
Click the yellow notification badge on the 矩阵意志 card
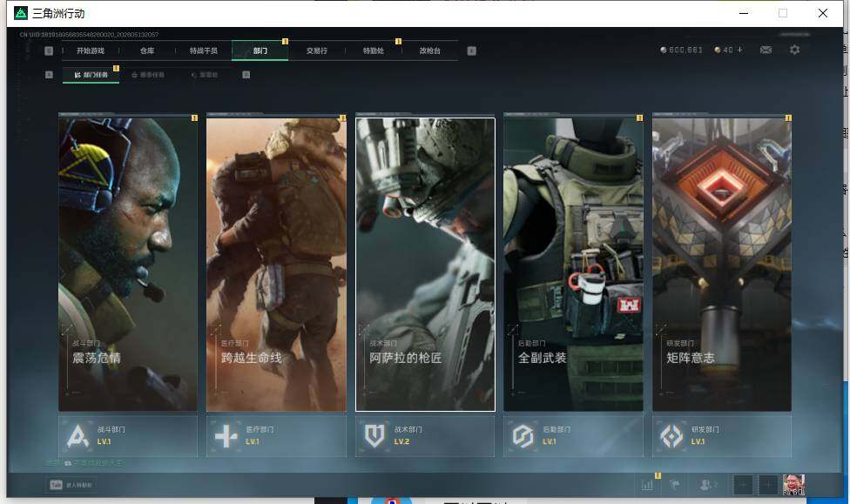788,118
